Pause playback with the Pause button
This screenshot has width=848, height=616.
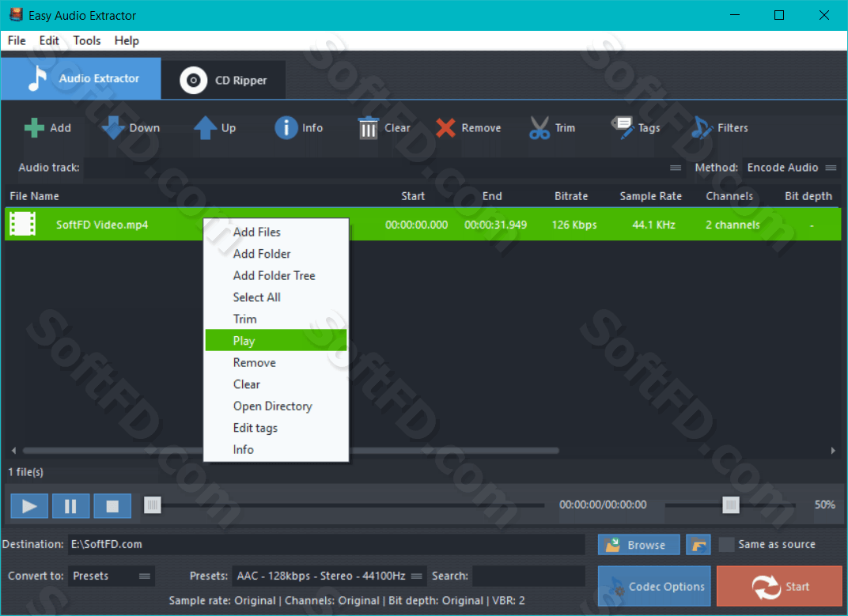[71, 506]
